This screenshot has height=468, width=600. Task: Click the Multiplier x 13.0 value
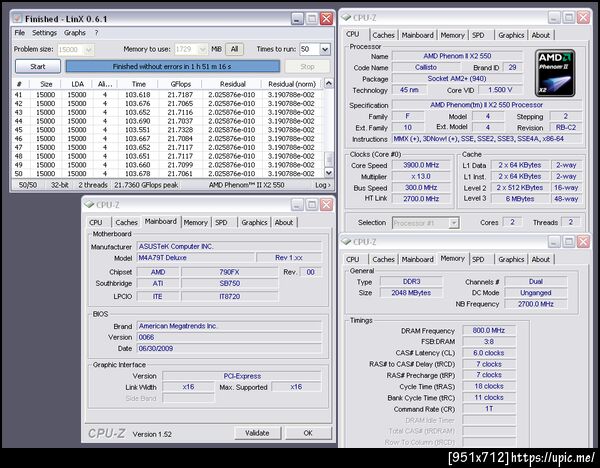pyautogui.click(x=421, y=176)
